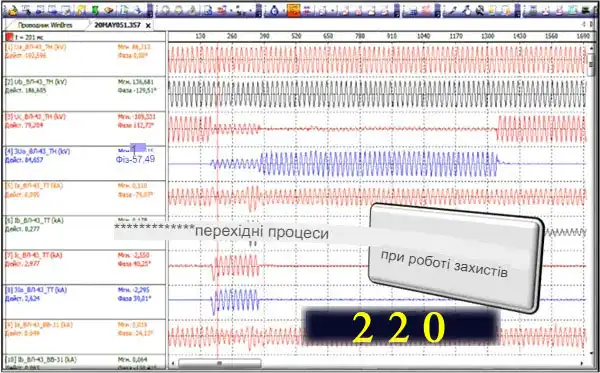Select channel [8] 3Io_ВЛ-43_ТТ (kA)

[36, 290]
